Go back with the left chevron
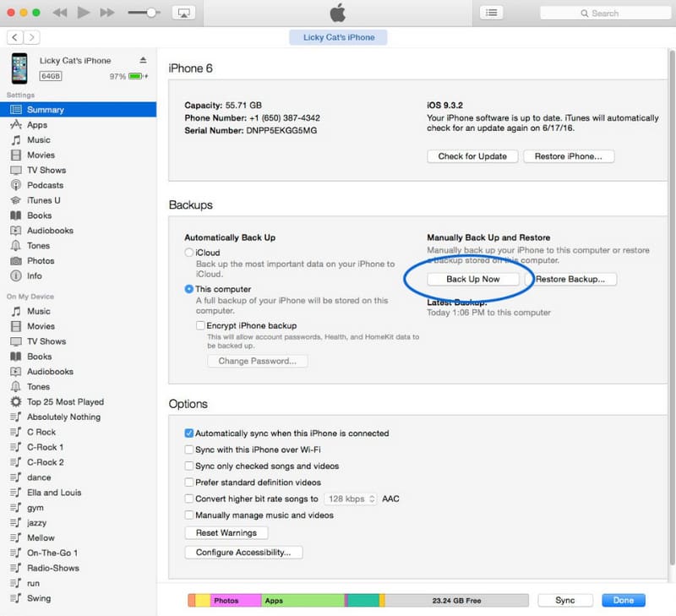The image size is (676, 616). (15, 37)
